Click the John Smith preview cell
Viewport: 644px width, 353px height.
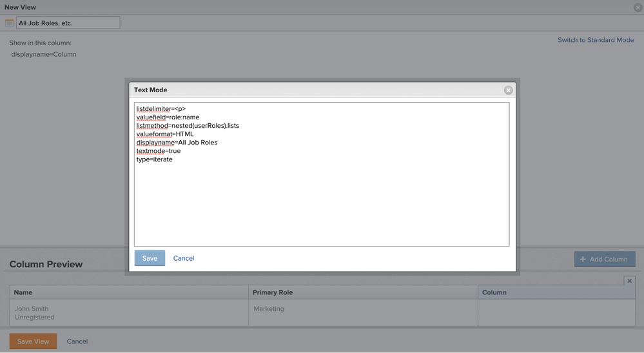pos(129,312)
